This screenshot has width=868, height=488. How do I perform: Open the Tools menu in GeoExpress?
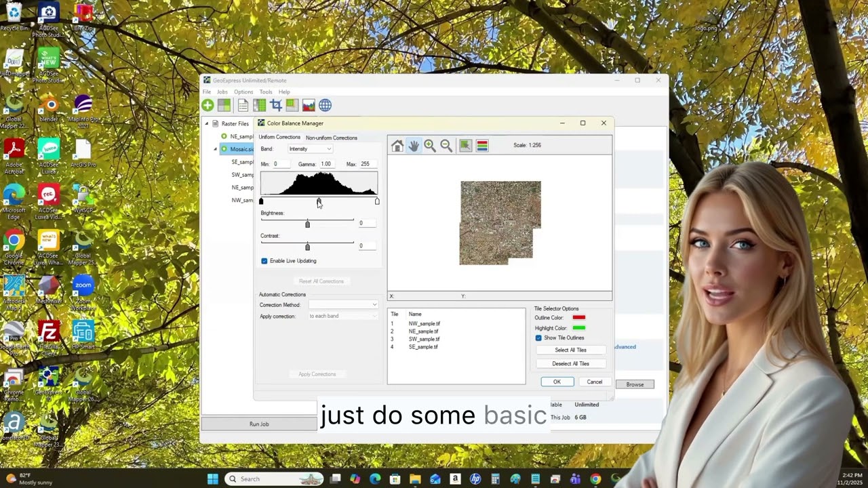tap(266, 92)
